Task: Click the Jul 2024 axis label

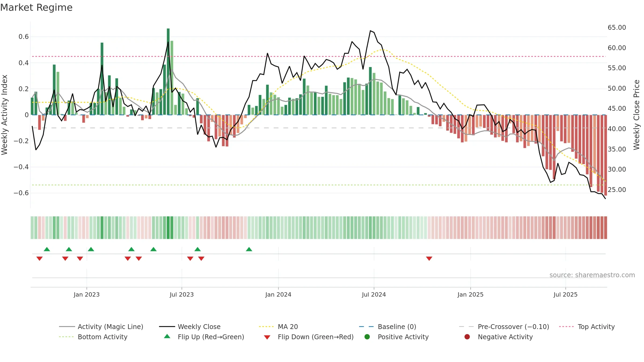Action: click(374, 294)
